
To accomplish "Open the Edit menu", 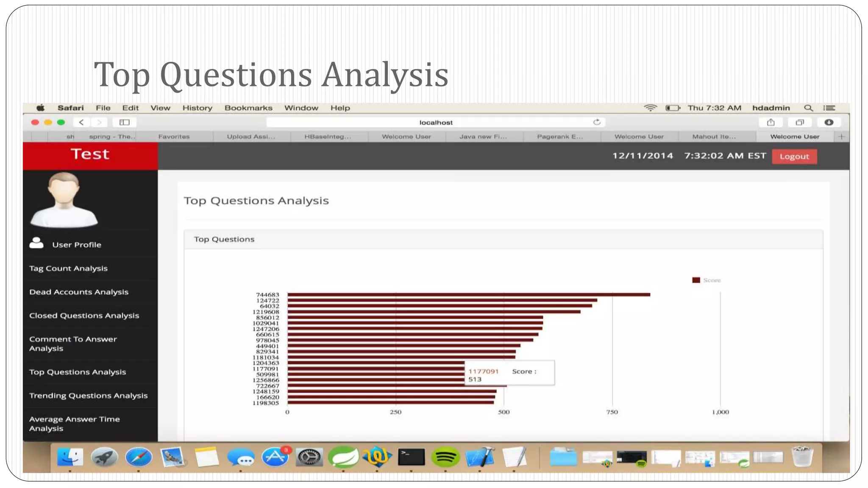I will [130, 108].
